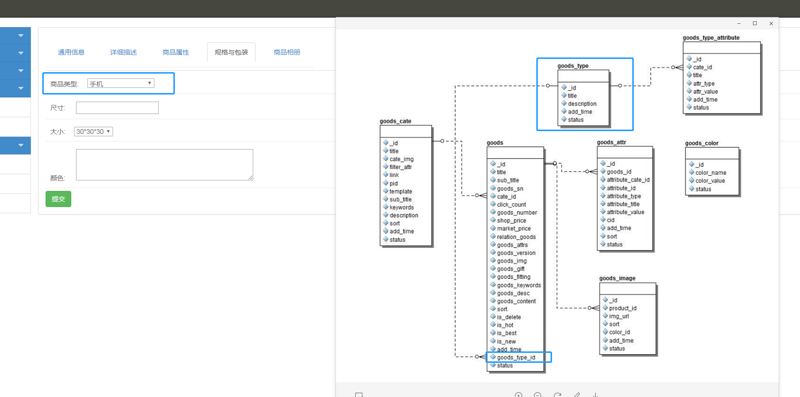This screenshot has width=800, height=397.
Task: Maximize the diagram viewer window
Action: coord(755,23)
